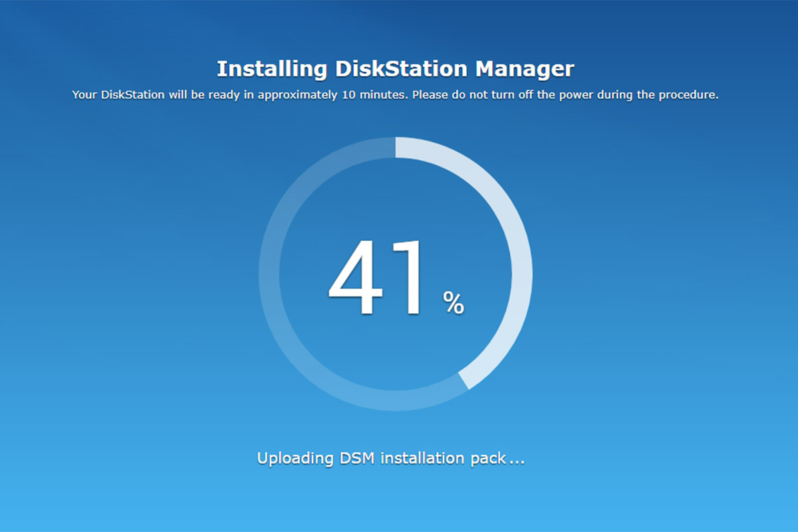Click the large "41" percentage number
The width and height of the screenshot is (798, 532).
[x=376, y=278]
